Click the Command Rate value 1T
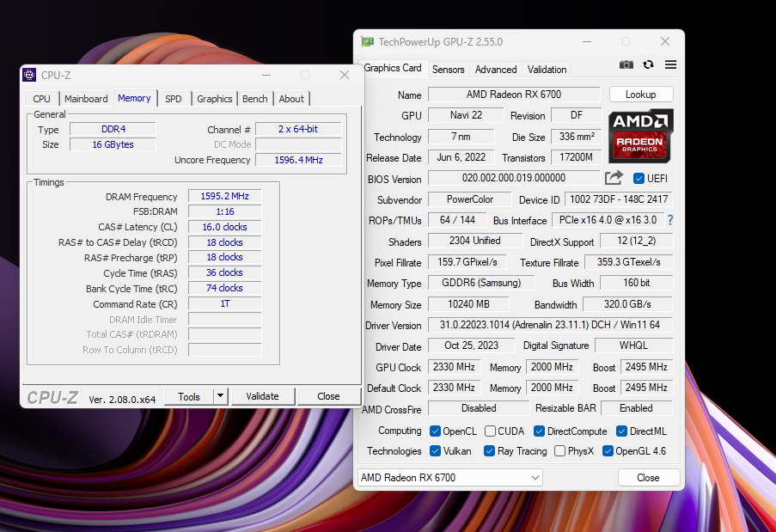Screen dimensions: 776x532 pyautogui.click(x=224, y=303)
